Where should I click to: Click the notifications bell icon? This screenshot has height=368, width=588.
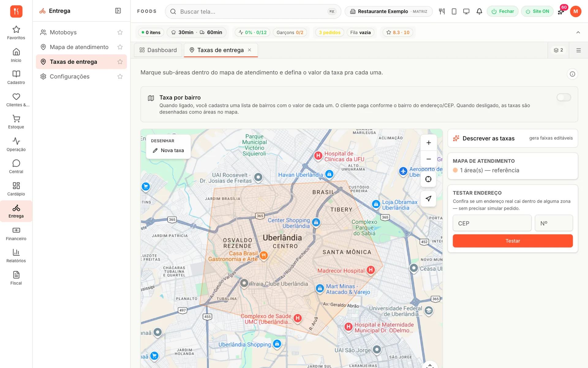(x=479, y=11)
